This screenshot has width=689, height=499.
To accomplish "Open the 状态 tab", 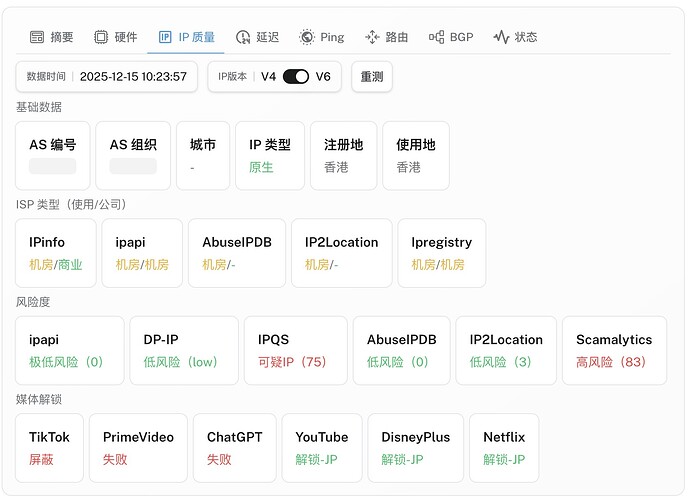I will click(516, 37).
